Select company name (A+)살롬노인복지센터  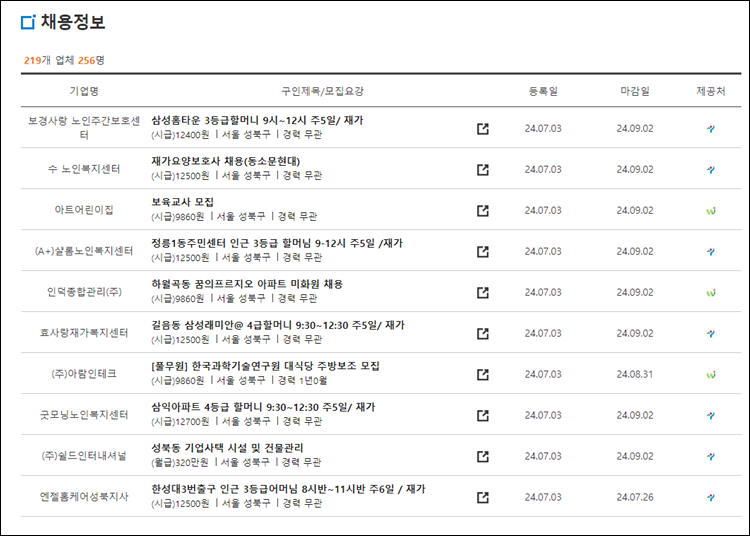(84, 251)
